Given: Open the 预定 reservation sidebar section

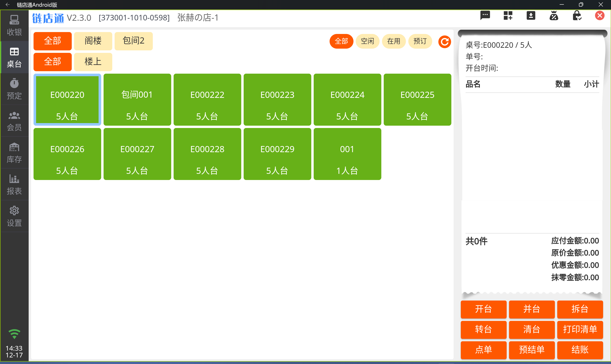Looking at the screenshot, I should point(14,89).
